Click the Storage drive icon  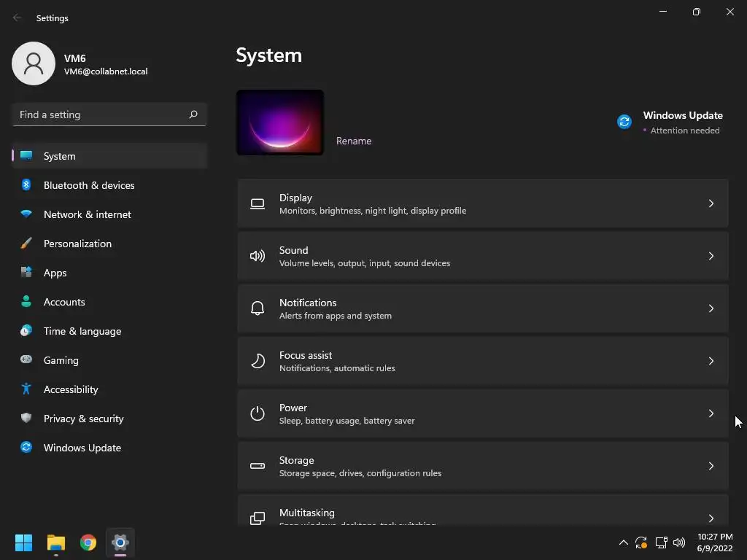258,466
